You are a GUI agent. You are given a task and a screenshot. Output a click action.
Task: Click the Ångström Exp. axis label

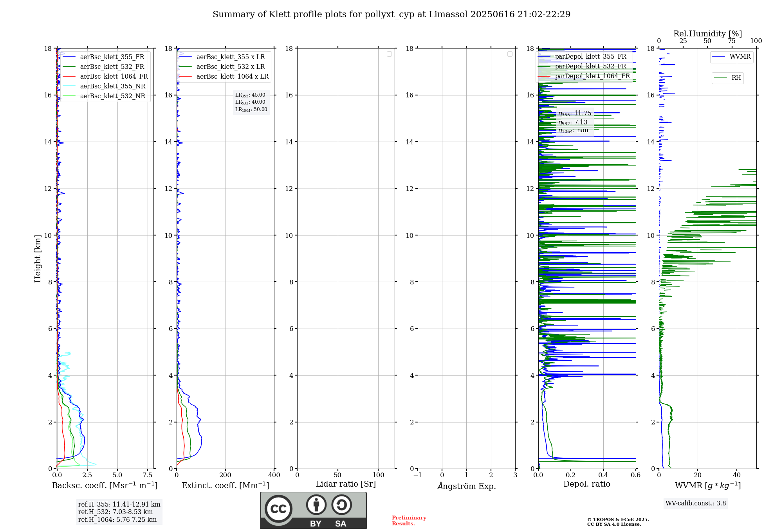467,486
